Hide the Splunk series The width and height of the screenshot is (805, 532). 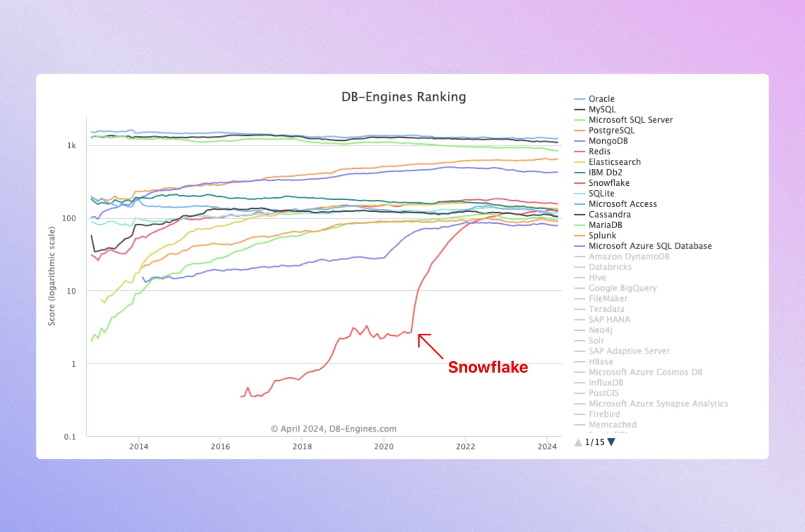click(595, 235)
